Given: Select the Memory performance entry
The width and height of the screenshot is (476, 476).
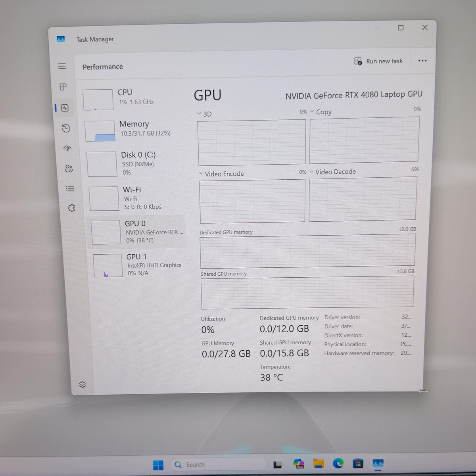Looking at the screenshot, I should coord(134,130).
